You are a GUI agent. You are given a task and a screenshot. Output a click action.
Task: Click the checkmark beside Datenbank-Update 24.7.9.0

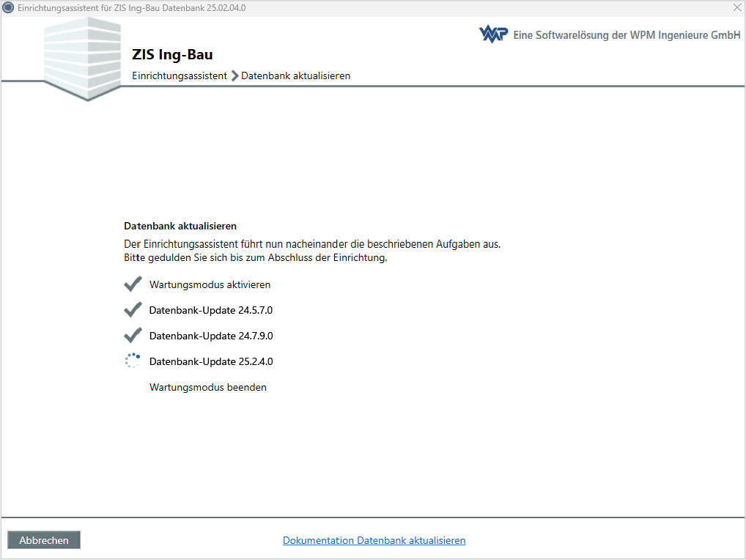(x=133, y=335)
